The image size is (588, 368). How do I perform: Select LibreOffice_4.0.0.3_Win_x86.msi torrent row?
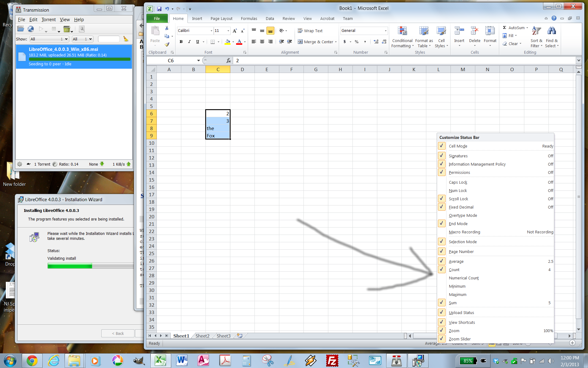74,56
